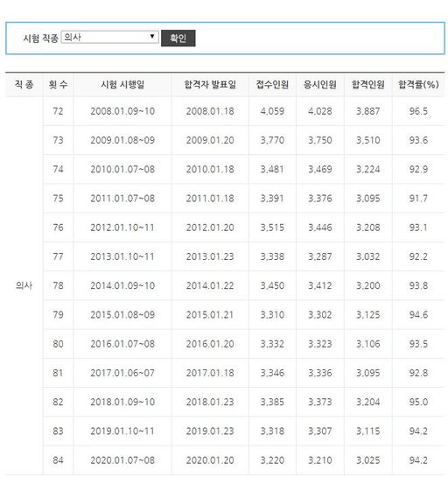
Task: Click pass rate 92.8
Action: pyautogui.click(x=418, y=373)
